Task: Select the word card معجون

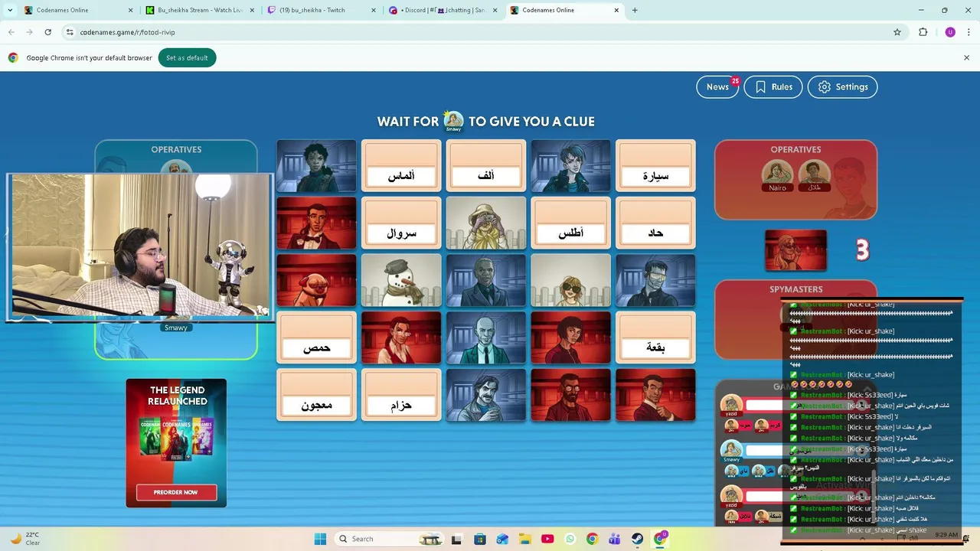Action: tap(316, 395)
